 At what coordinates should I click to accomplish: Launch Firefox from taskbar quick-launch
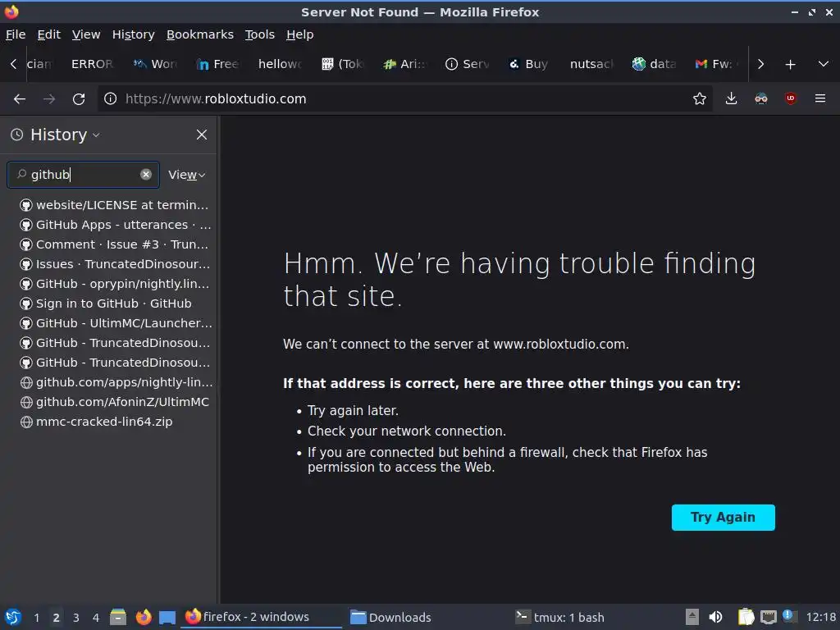(144, 617)
